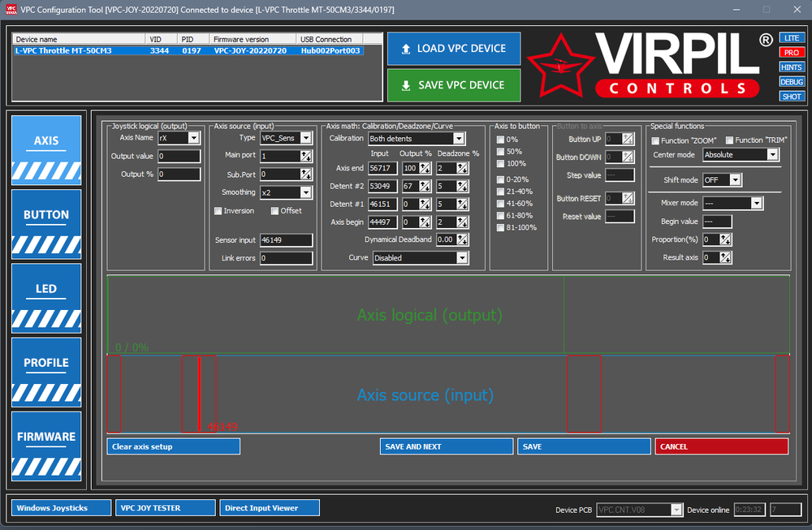The width and height of the screenshot is (812, 530).
Task: Click the red sensor position marker
Action: [200, 394]
